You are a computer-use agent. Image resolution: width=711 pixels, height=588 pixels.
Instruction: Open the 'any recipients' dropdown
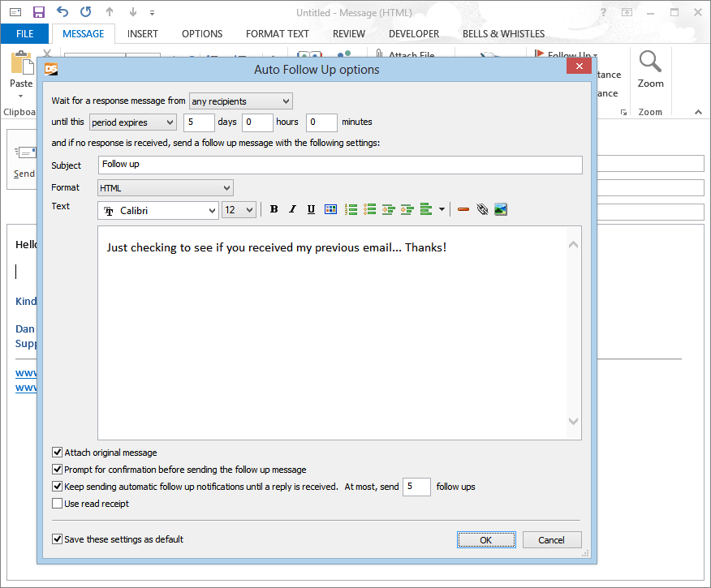point(240,101)
